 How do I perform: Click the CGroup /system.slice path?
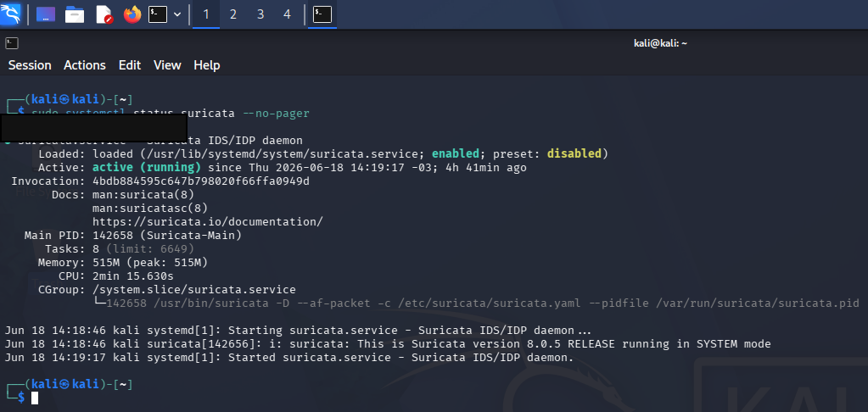(193, 290)
